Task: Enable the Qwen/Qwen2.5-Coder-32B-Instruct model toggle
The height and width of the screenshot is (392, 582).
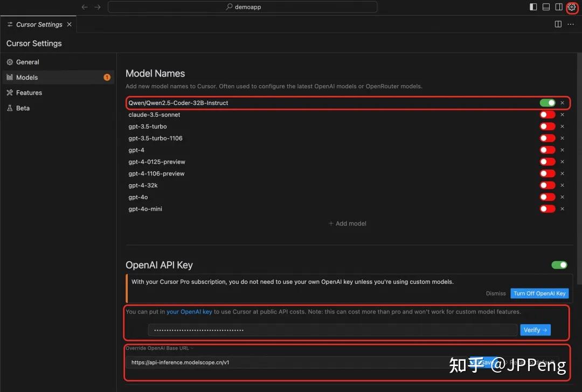Action: click(549, 102)
